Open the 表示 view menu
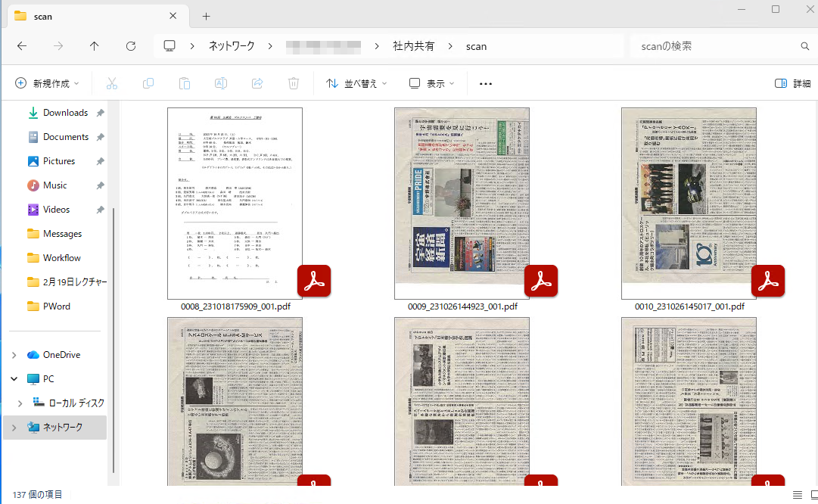Screen dimensions: 818x504 (431, 83)
